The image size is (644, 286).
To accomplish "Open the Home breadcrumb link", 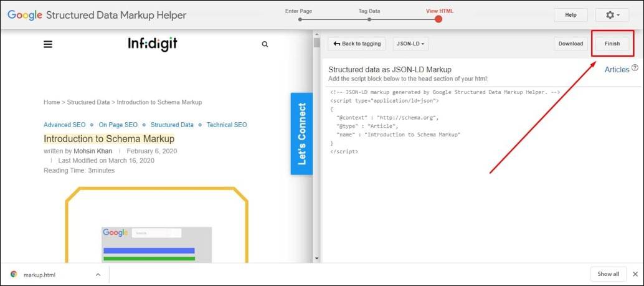I will [52, 102].
